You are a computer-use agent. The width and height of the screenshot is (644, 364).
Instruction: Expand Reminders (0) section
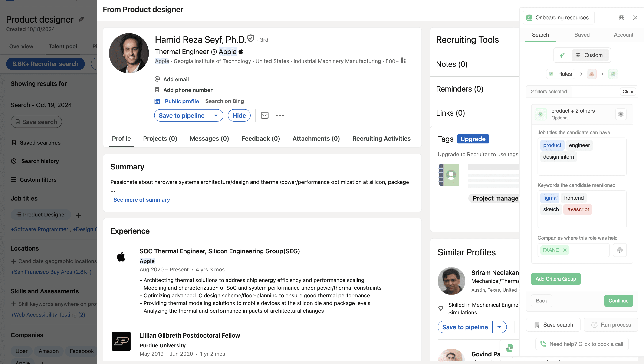tap(460, 89)
